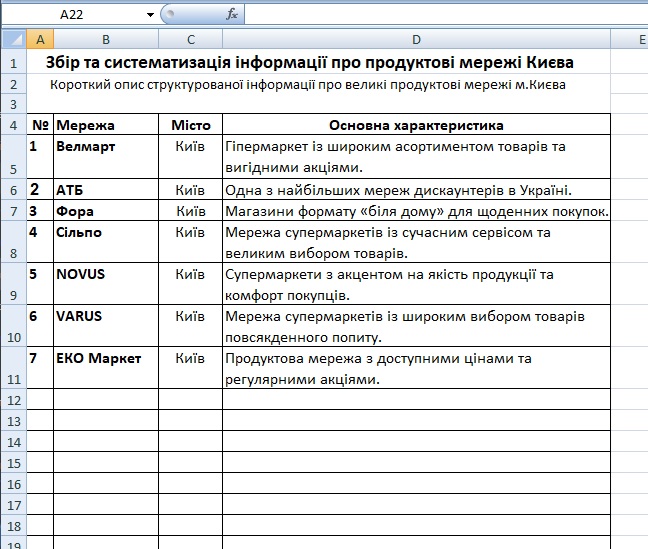Click 'Мережа супермаркетів із сучасним сервісом'
Viewport: 648px width, 549px height.
(416, 242)
